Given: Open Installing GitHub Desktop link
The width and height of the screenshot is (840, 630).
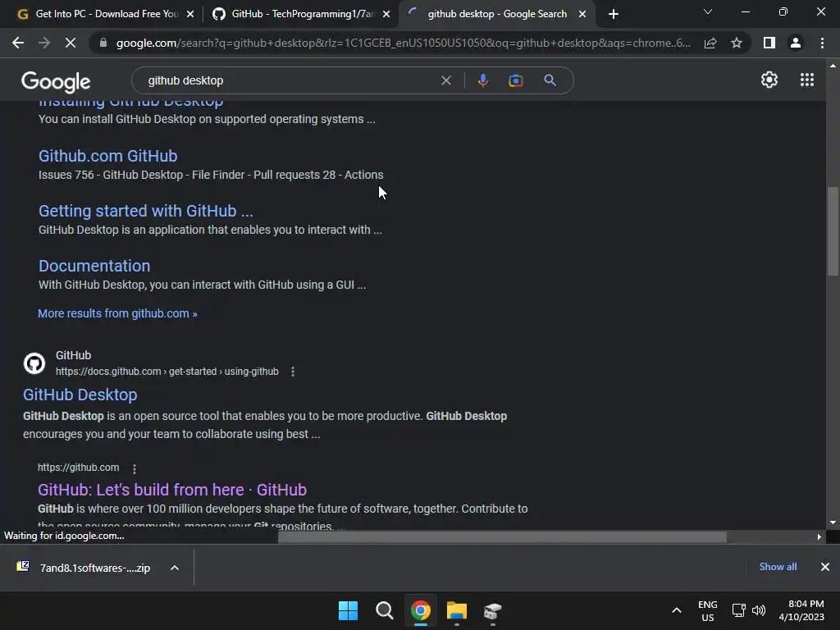Looking at the screenshot, I should click(130, 103).
